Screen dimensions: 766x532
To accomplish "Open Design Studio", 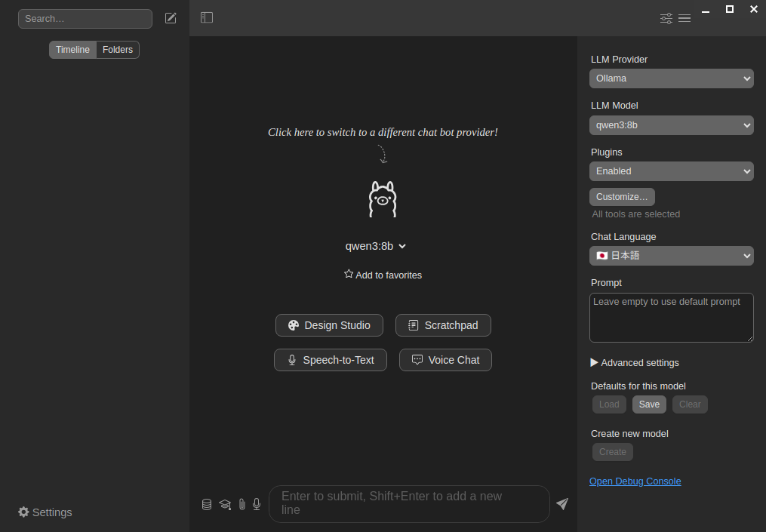I will tap(329, 325).
